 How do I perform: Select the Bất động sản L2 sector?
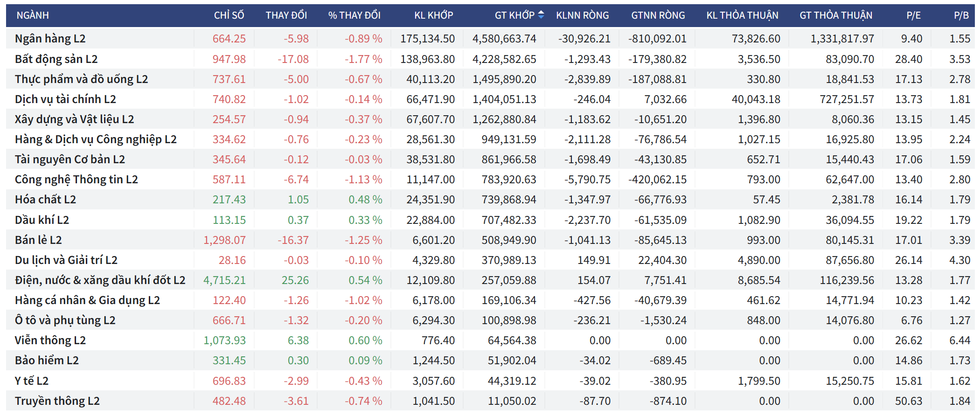click(56, 59)
